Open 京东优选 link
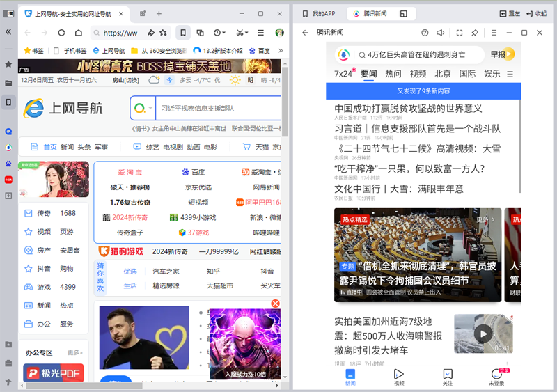The image size is (557, 392). (198, 187)
